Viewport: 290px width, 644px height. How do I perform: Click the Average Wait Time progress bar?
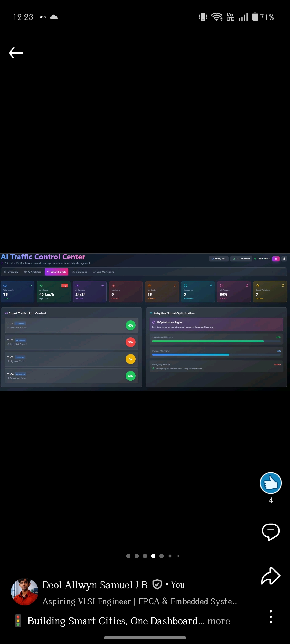pos(216,354)
